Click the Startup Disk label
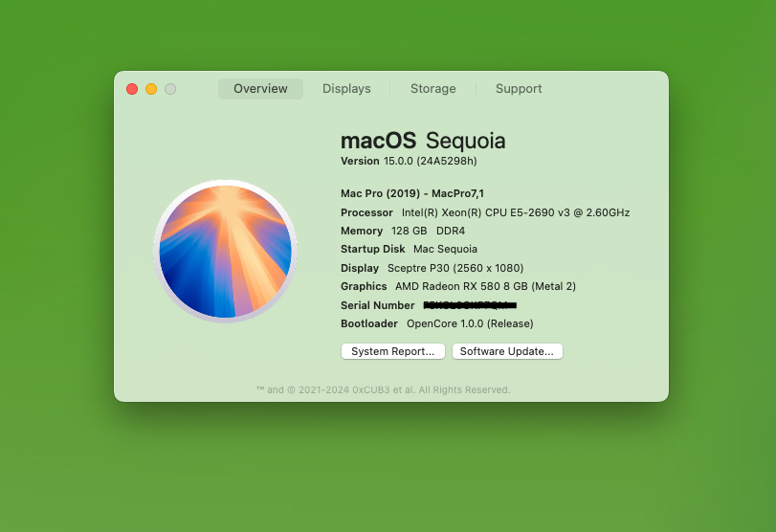The image size is (776, 532). pyautogui.click(x=372, y=250)
